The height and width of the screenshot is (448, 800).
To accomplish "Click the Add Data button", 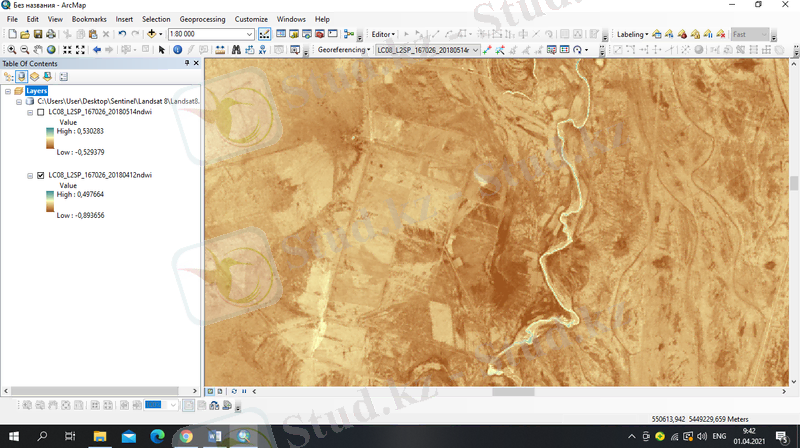I will [x=153, y=34].
